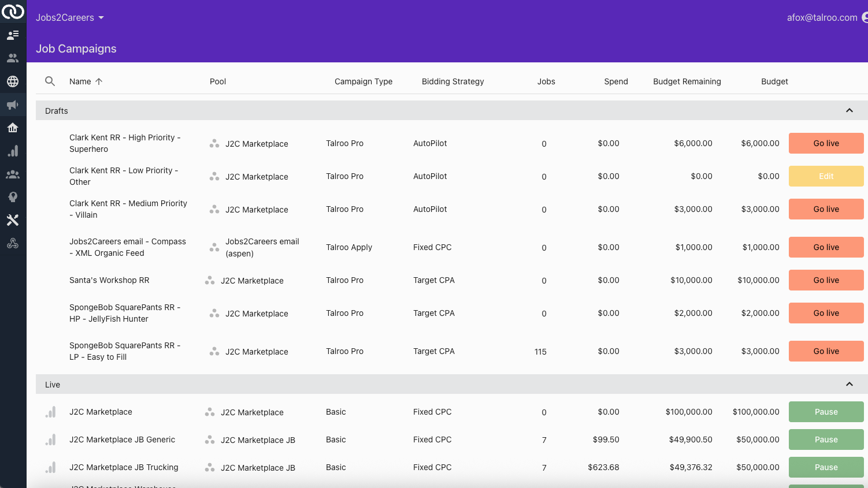This screenshot has width=868, height=488.
Task: Open the contact list sidebar icon
Action: point(13,35)
